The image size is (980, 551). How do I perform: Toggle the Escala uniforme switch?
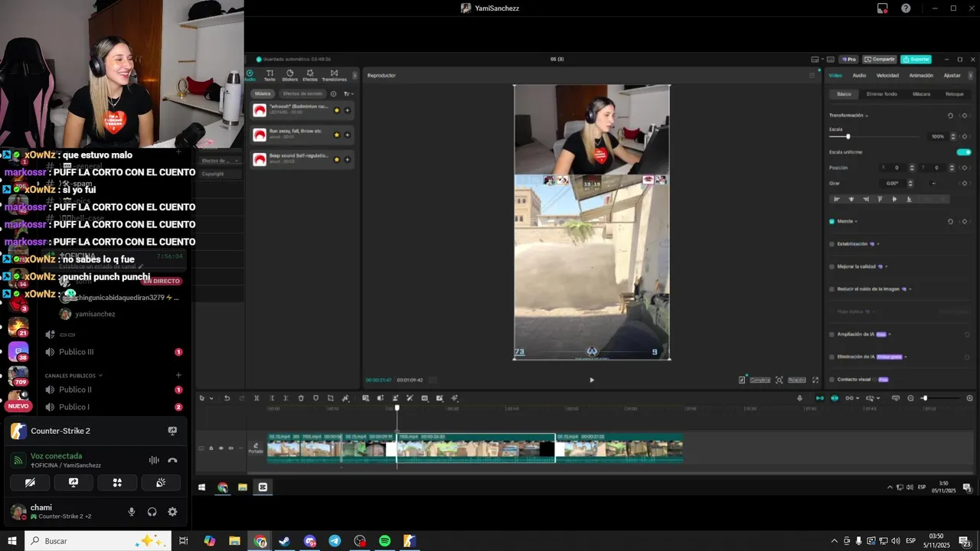tap(964, 152)
